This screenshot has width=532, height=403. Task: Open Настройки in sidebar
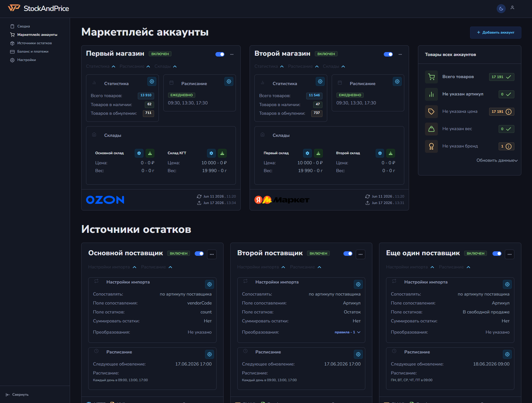tap(23, 60)
